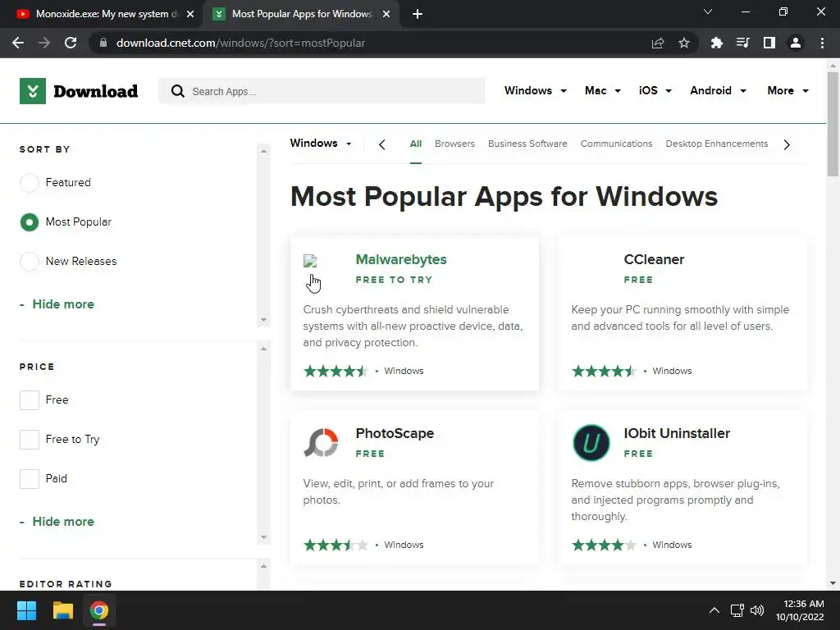The image size is (840, 630).
Task: Open the clock and date in taskbar
Action: (800, 610)
